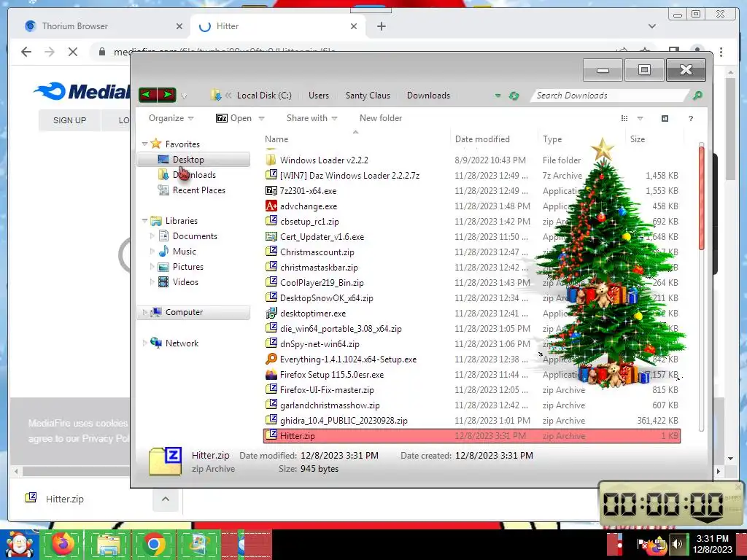Select 7z2301-x64.exe file icon
Image resolution: width=747 pixels, height=560 pixels.
271,190
